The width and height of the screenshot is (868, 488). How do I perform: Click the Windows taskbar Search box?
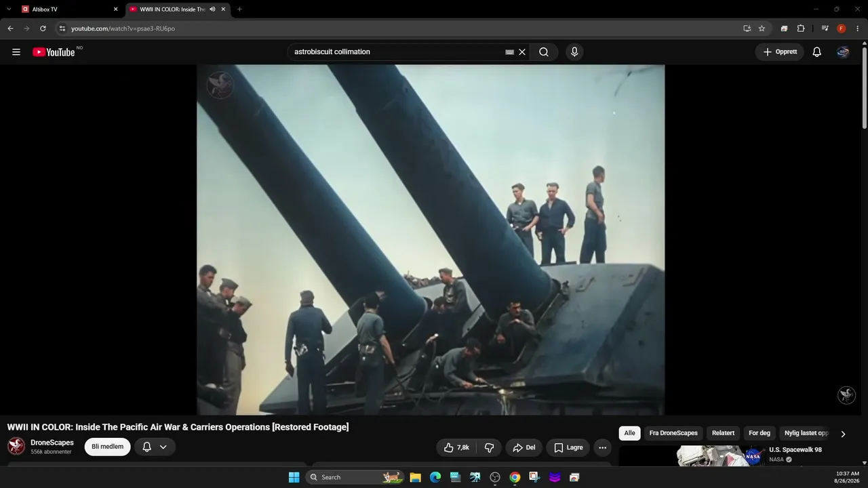[x=355, y=477]
